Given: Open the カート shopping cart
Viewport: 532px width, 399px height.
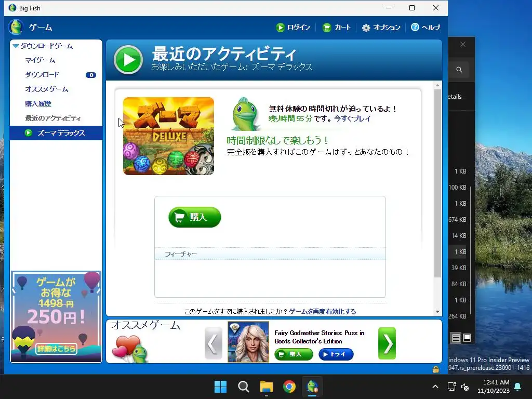Looking at the screenshot, I should point(336,28).
